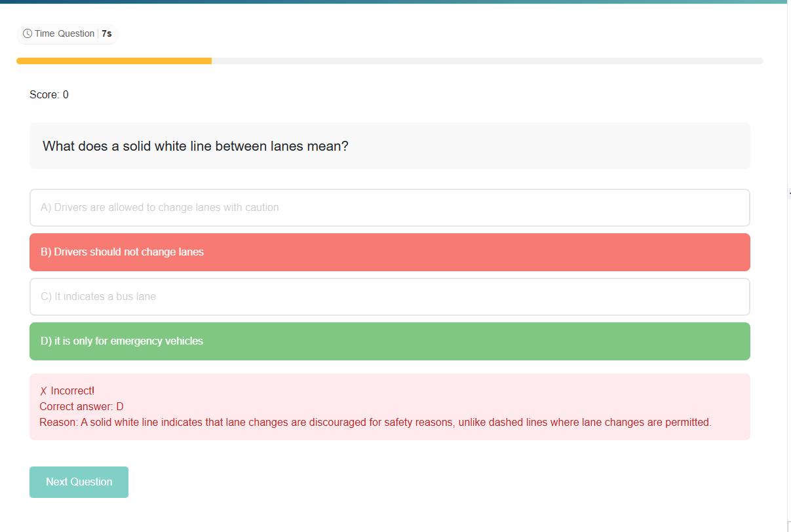The height and width of the screenshot is (532, 791).
Task: Click the 7s countdown timer value
Action: 107,33
